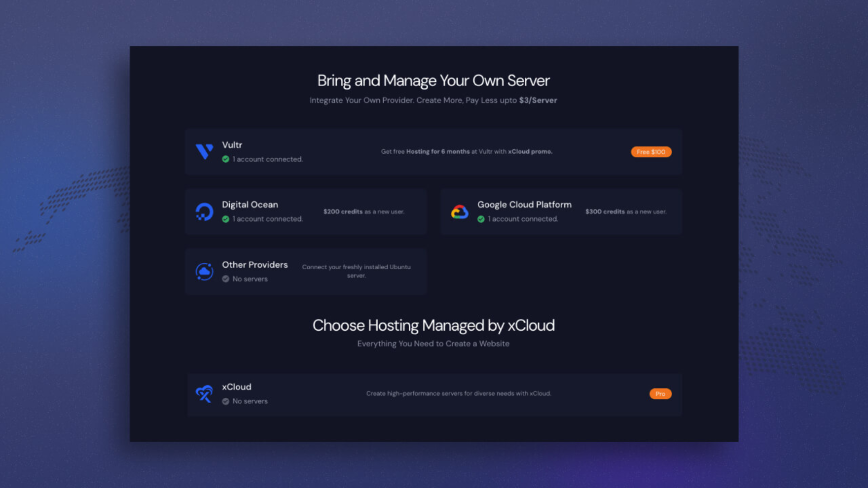The image size is (868, 488).
Task: Click "Bring and Manage Your Own Server" heading
Action: [x=434, y=80]
